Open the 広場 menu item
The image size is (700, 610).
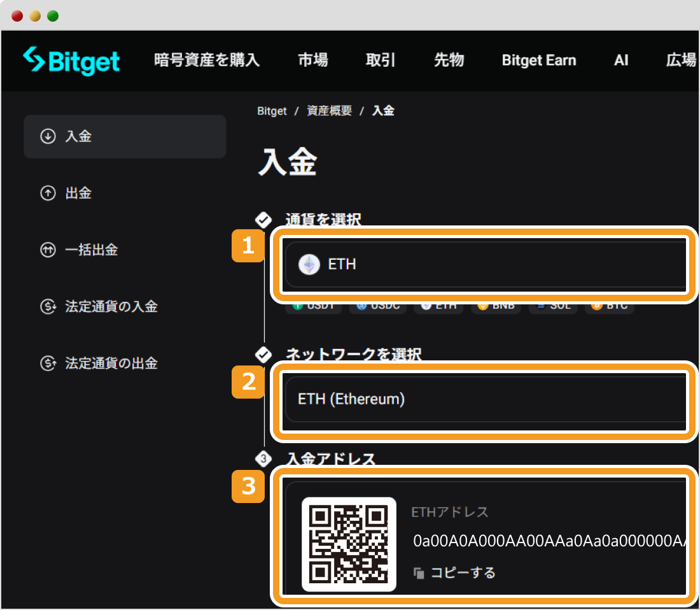[682, 60]
